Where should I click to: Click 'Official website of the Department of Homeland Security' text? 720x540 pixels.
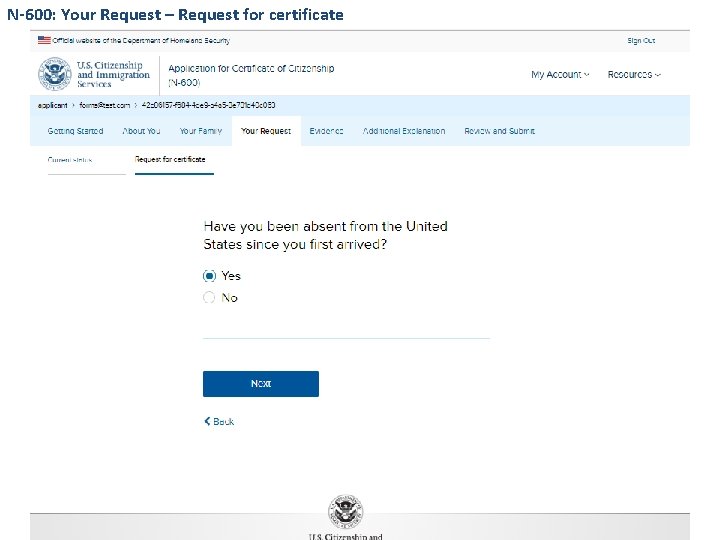coord(141,40)
